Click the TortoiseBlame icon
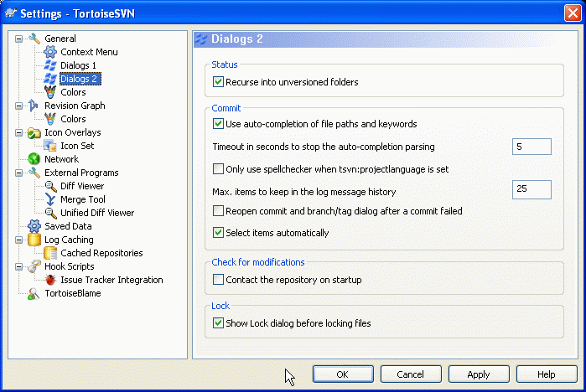Screen dimensions: 586x392 (34, 293)
